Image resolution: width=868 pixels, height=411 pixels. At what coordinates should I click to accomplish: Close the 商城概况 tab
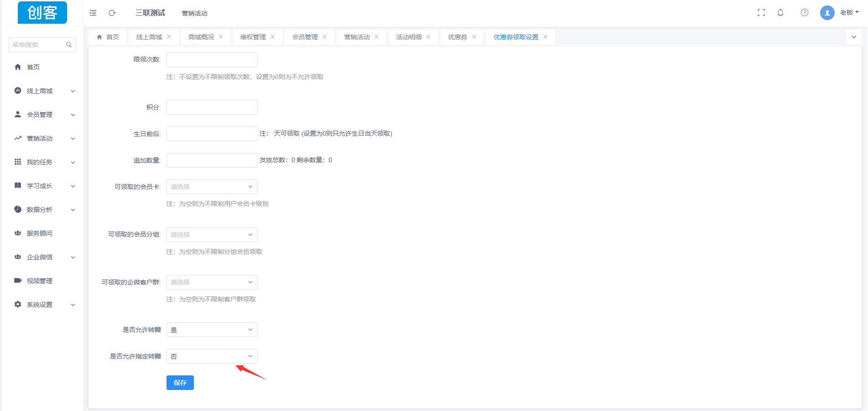221,37
